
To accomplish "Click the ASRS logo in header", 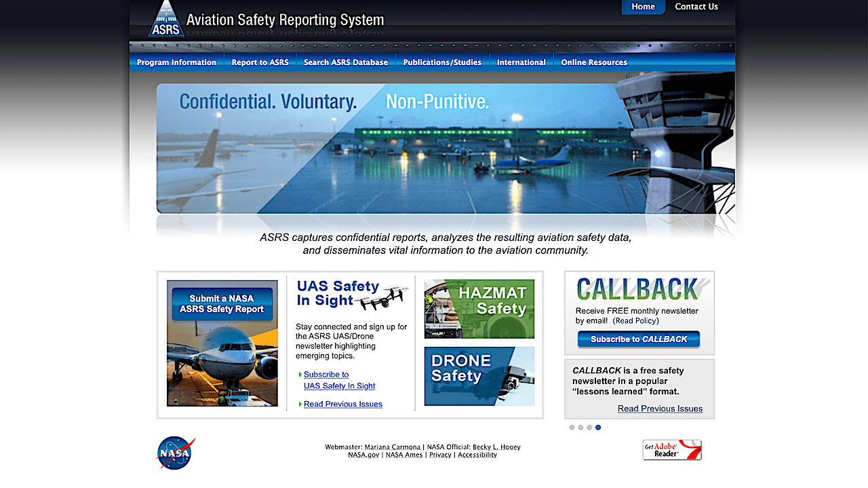I will (166, 18).
